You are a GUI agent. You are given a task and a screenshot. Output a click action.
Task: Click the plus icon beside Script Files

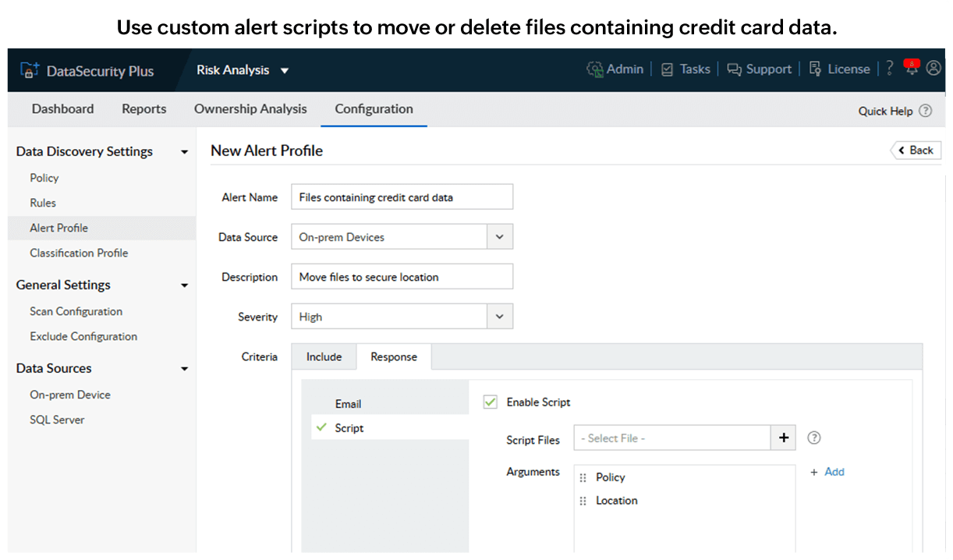point(784,438)
